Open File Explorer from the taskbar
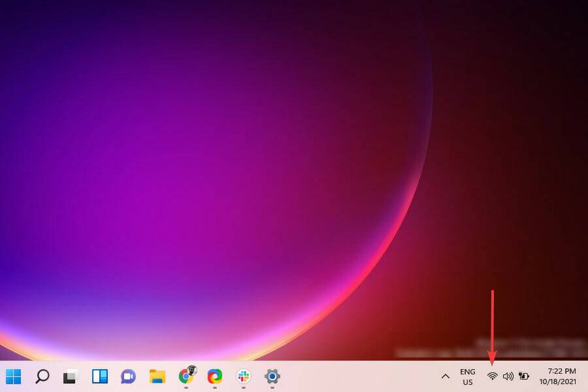 click(x=157, y=377)
